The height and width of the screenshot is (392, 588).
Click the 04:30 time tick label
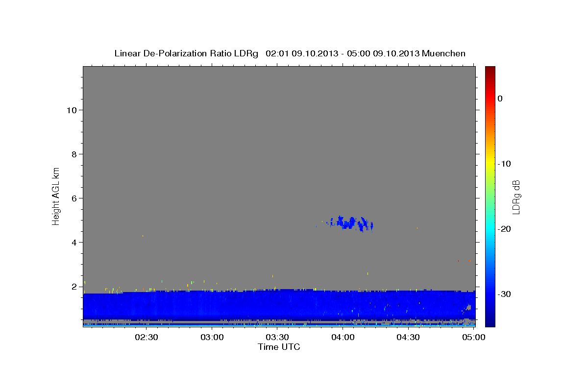click(408, 337)
